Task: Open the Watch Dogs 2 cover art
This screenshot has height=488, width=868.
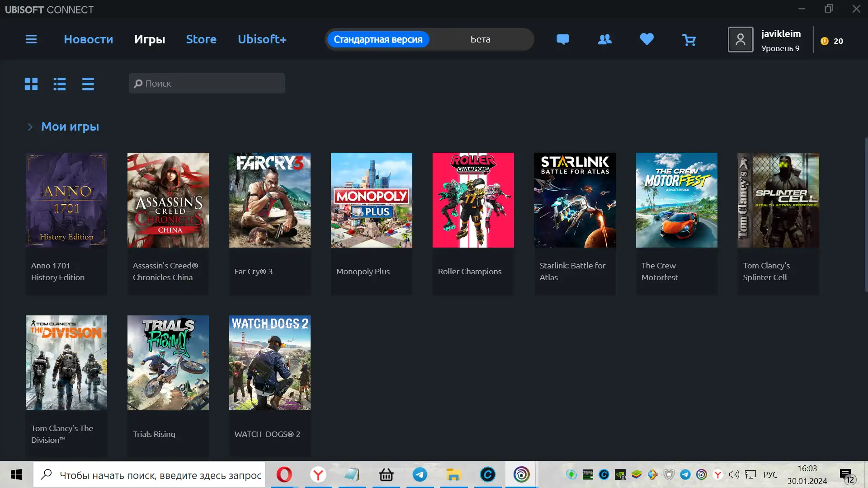Action: 270,363
